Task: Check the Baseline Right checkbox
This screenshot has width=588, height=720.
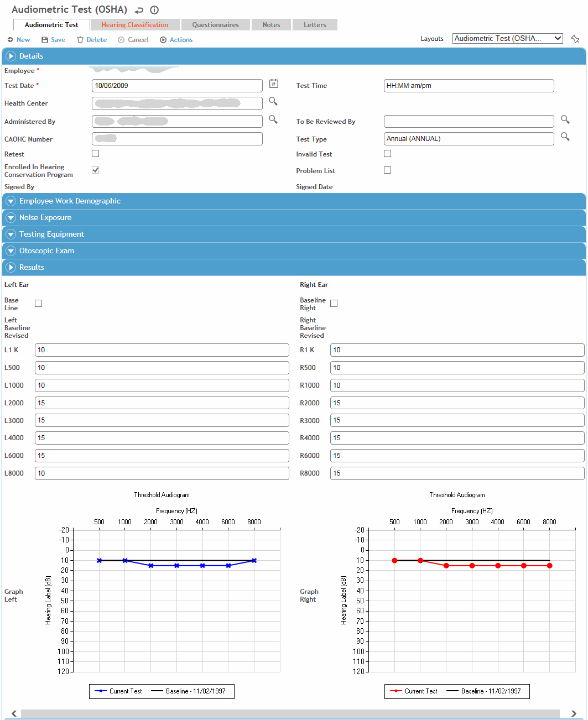Action: 334,304
